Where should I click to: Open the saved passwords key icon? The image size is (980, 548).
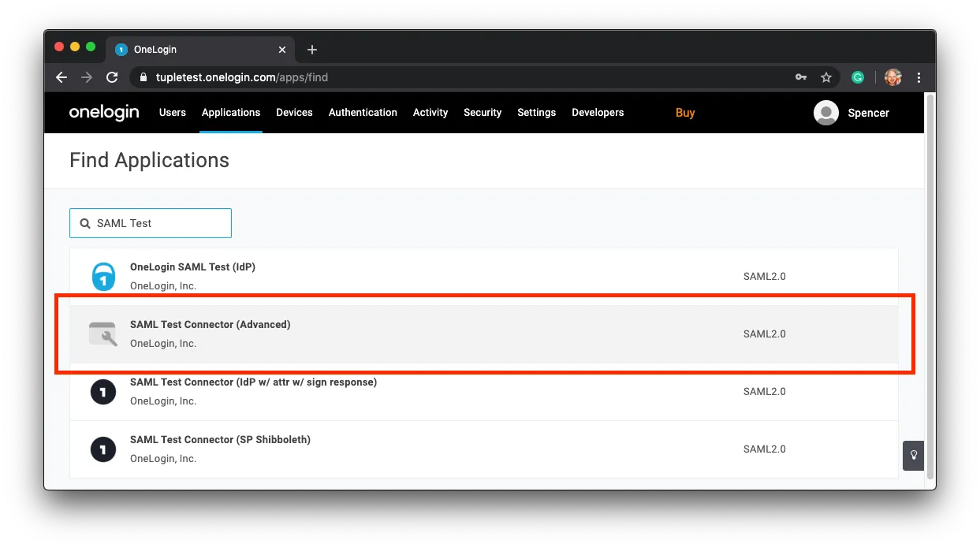pos(801,77)
